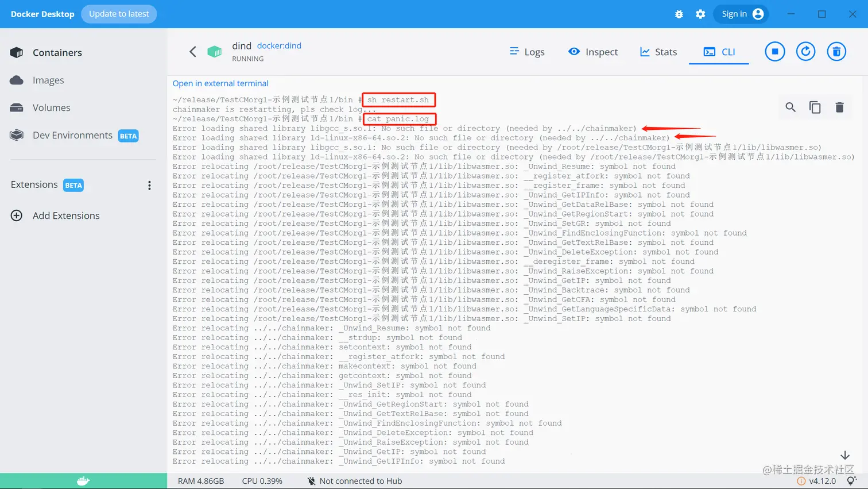
Task: Open the troubleshoot bug icon
Action: pyautogui.click(x=679, y=14)
